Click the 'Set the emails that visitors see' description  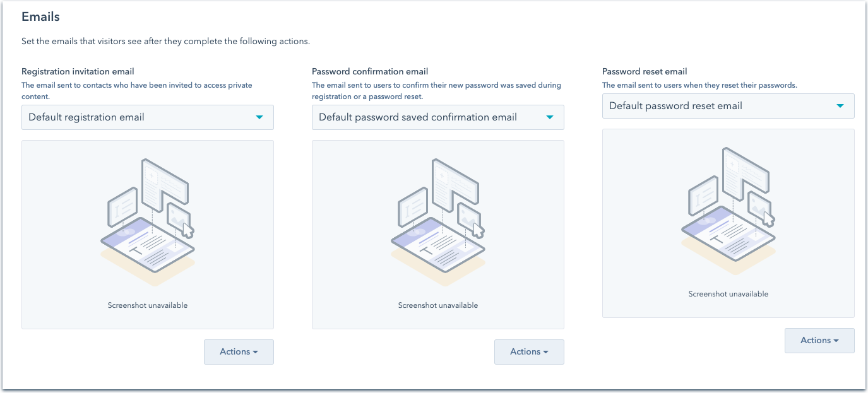[x=165, y=42]
